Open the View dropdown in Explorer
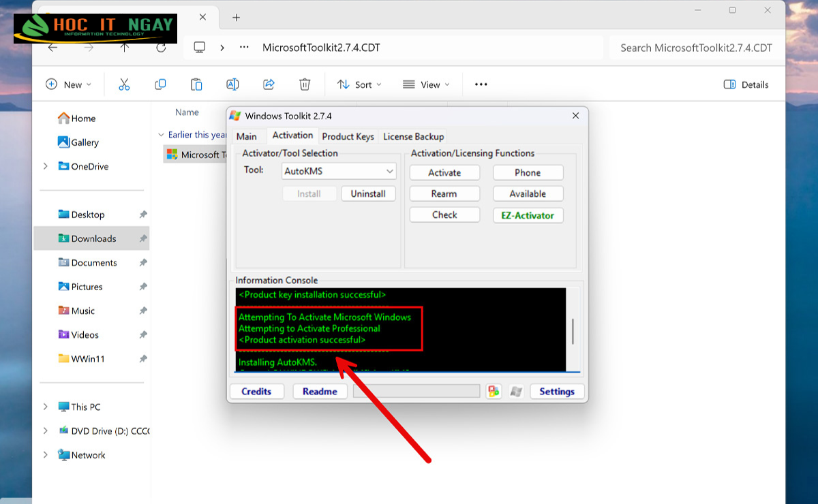 tap(427, 84)
